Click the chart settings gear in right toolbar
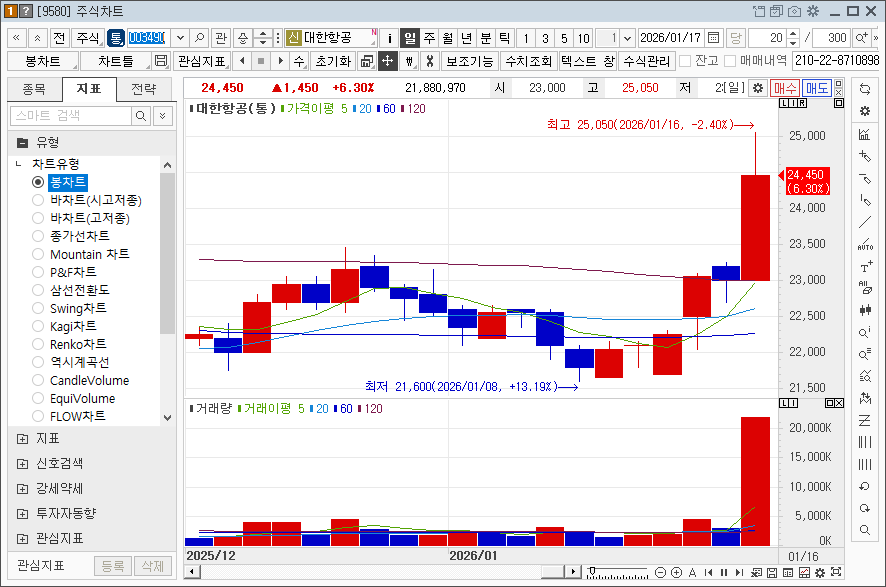This screenshot has height=587, width=886. [x=865, y=111]
